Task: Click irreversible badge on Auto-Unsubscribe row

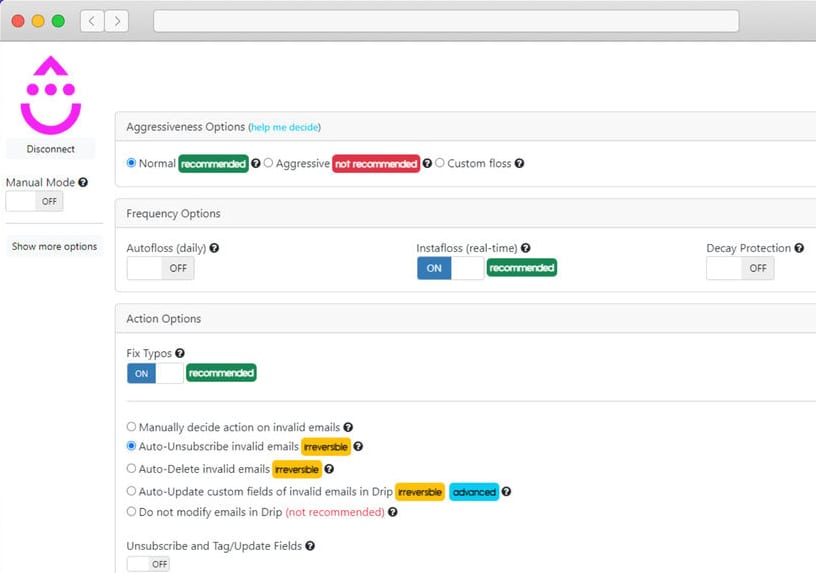Action: [x=326, y=447]
